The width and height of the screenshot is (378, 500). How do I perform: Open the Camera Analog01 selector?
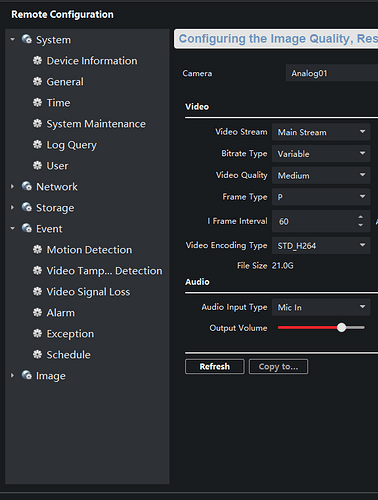(332, 73)
